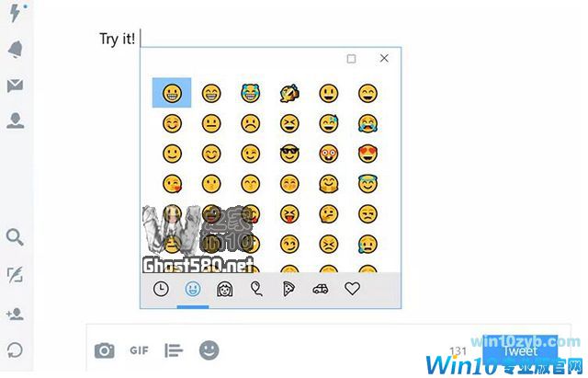Click the refresh icon in sidebar
Screen dimensions: 588x378
point(15,350)
